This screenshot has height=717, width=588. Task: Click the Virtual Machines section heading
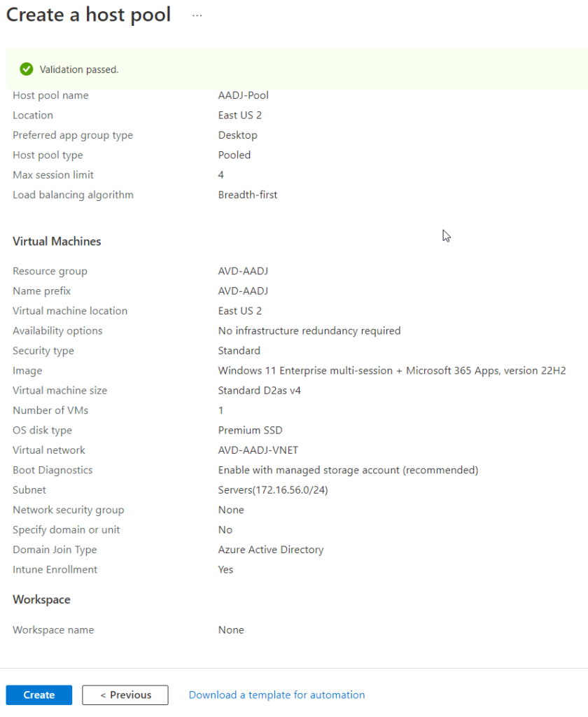(57, 241)
